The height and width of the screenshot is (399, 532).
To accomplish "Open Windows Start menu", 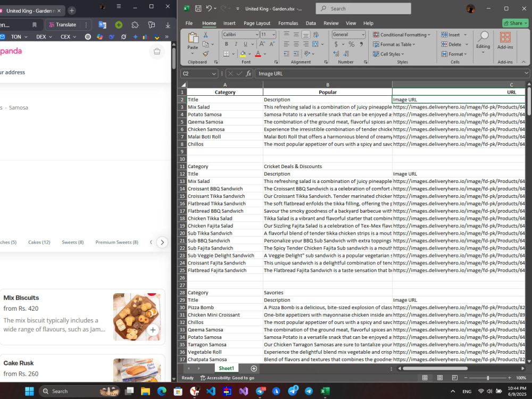I will [29, 391].
